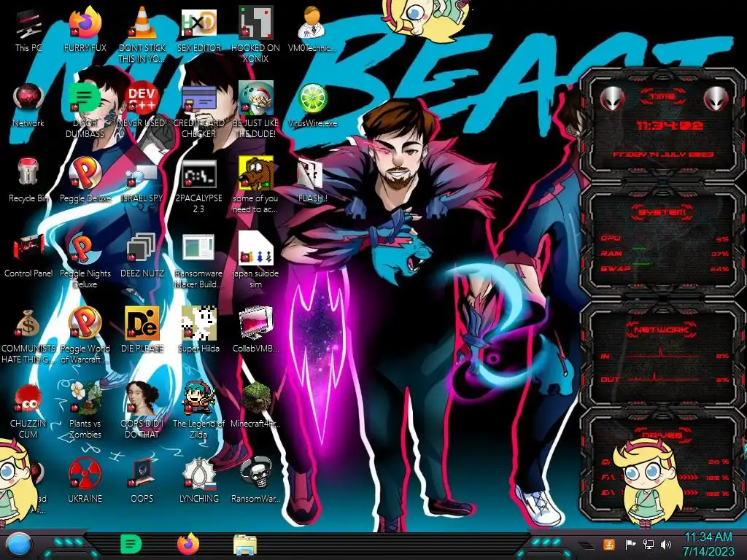Click the orange Java tray icon
Screen dimensions: 747x560
tap(609, 544)
